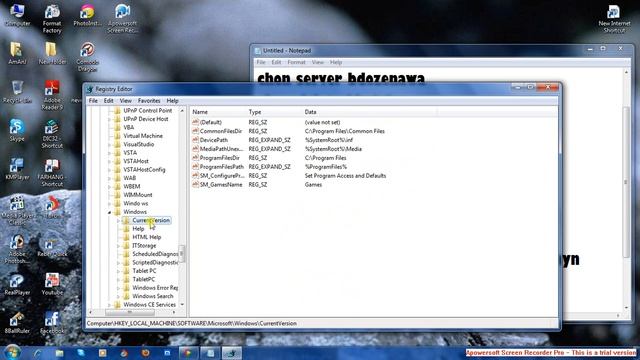This screenshot has width=640, height=360.
Task: Open the 8BallRuler desktop icon
Action: [17, 322]
